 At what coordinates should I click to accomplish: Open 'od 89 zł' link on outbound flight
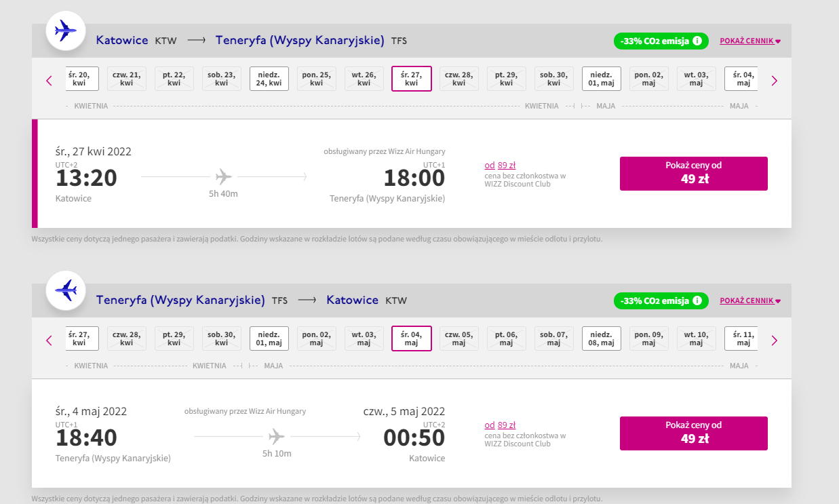[500, 165]
